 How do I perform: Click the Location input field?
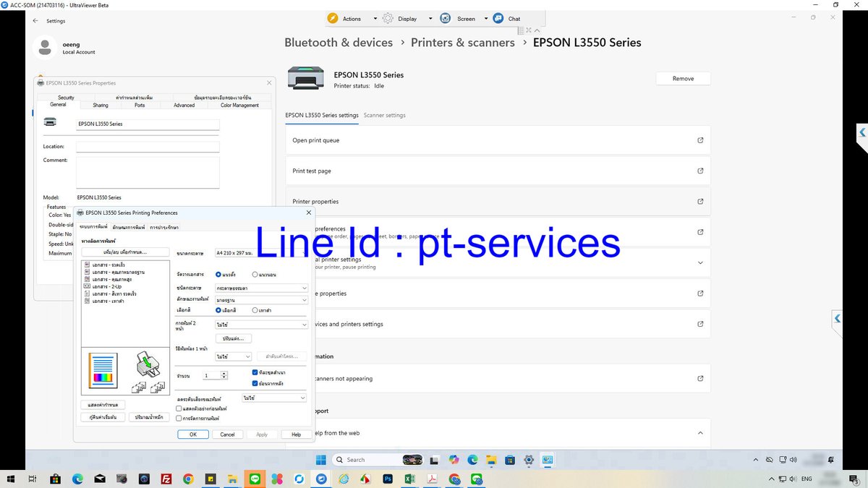[x=148, y=147]
